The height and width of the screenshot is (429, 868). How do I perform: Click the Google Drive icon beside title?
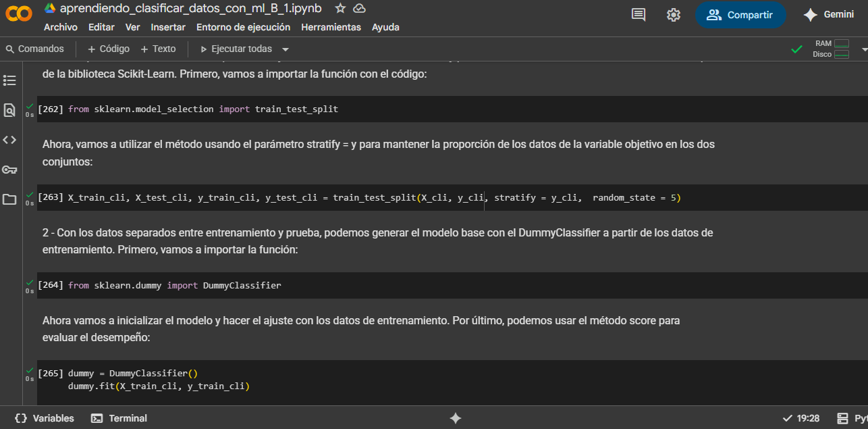coord(50,8)
